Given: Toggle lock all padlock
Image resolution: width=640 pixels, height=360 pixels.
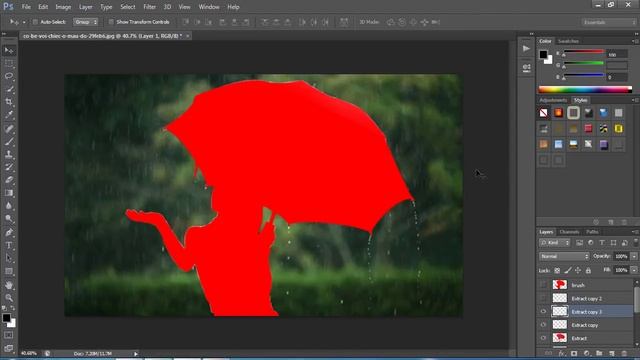Looking at the screenshot, I should click(x=588, y=270).
